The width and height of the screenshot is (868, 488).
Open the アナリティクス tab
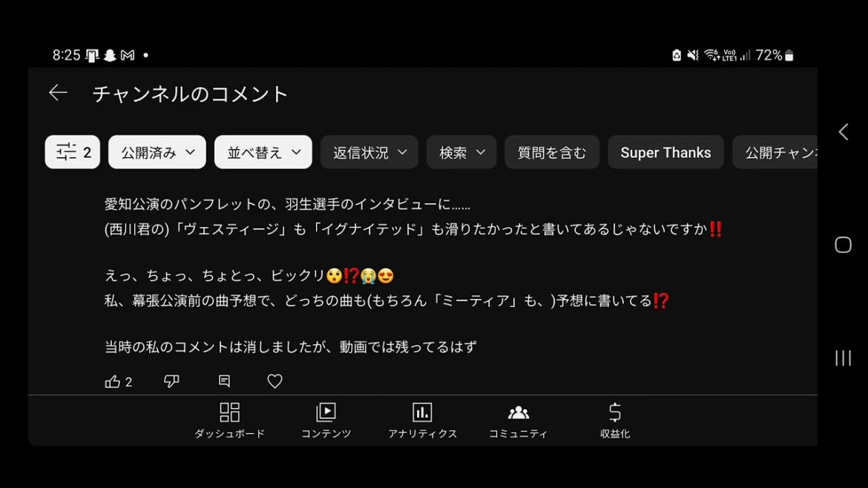click(422, 421)
